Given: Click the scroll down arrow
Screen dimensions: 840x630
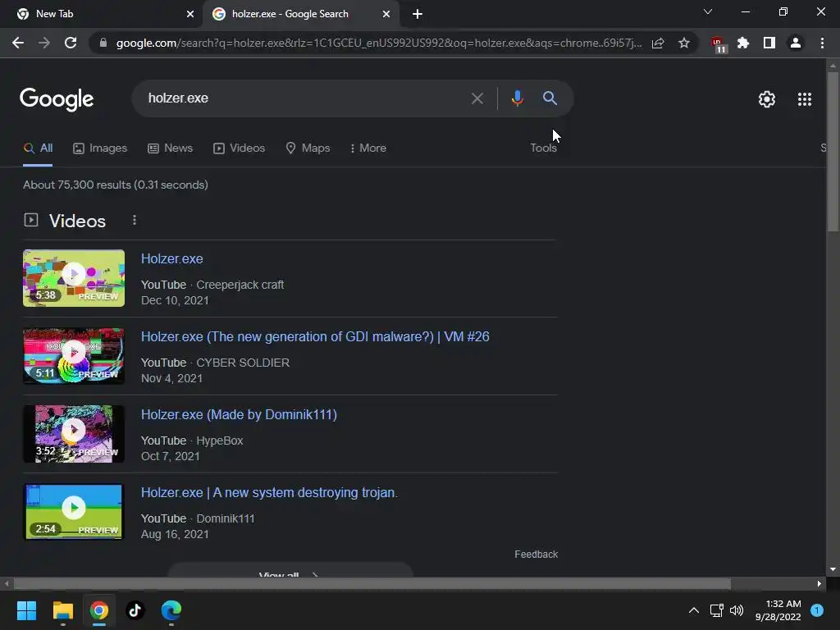Looking at the screenshot, I should (x=833, y=570).
